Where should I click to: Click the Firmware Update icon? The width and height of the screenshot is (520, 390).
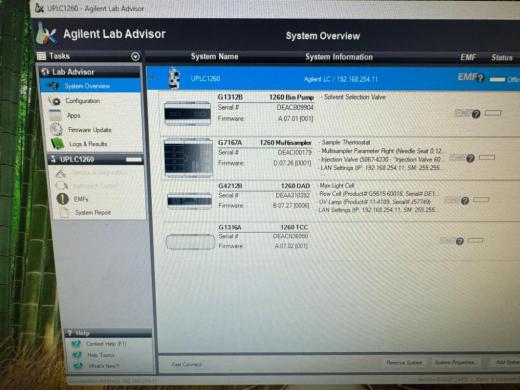(x=56, y=129)
